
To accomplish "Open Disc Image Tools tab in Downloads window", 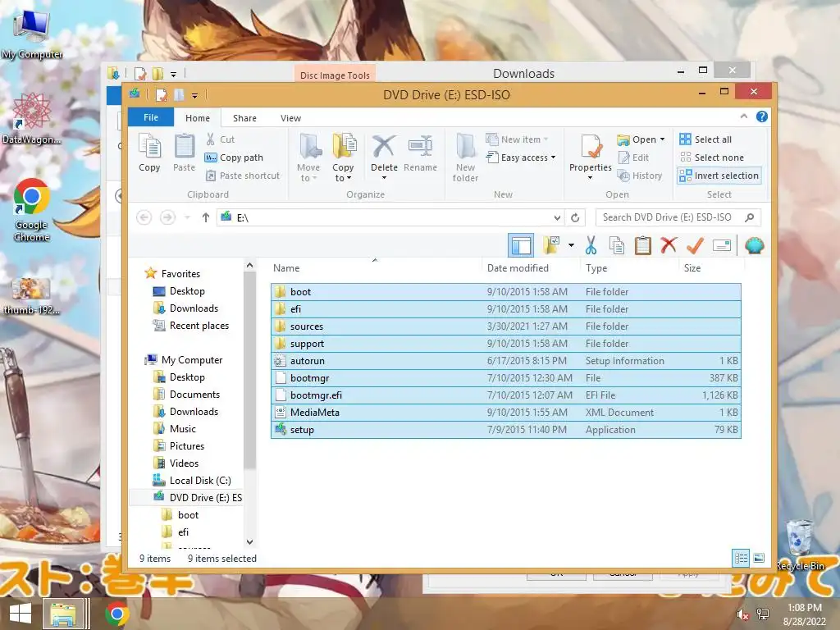I will (x=335, y=75).
